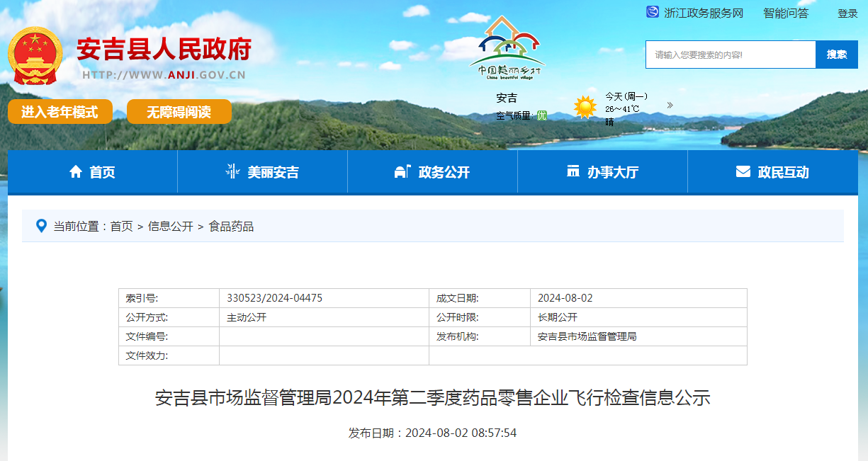Enable 进入老年模式 elderly mode button

coord(60,112)
